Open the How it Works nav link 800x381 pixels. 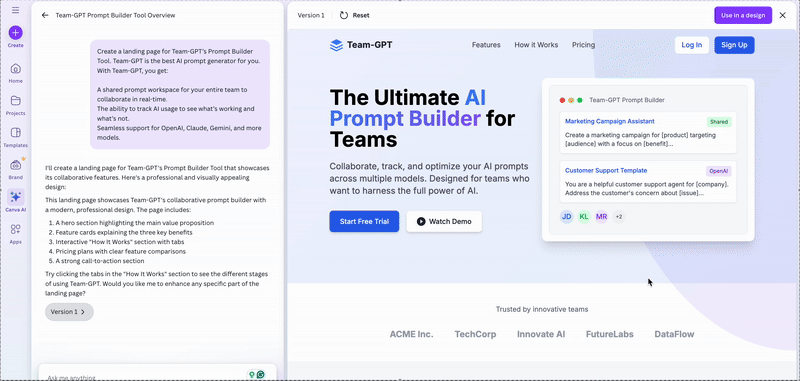[x=536, y=45]
